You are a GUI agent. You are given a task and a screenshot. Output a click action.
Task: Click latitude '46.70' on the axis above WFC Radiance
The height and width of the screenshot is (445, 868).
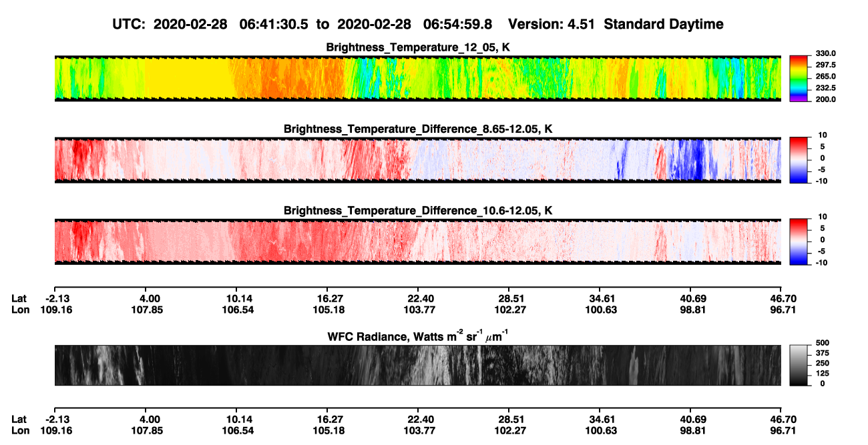tap(783, 298)
